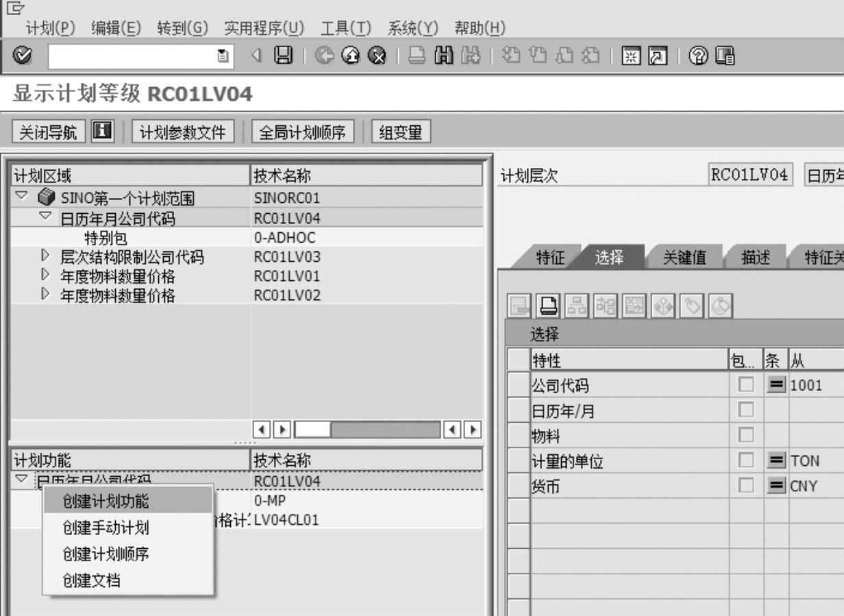Tick the checkbox in the 日历年/月 row

coord(746,410)
